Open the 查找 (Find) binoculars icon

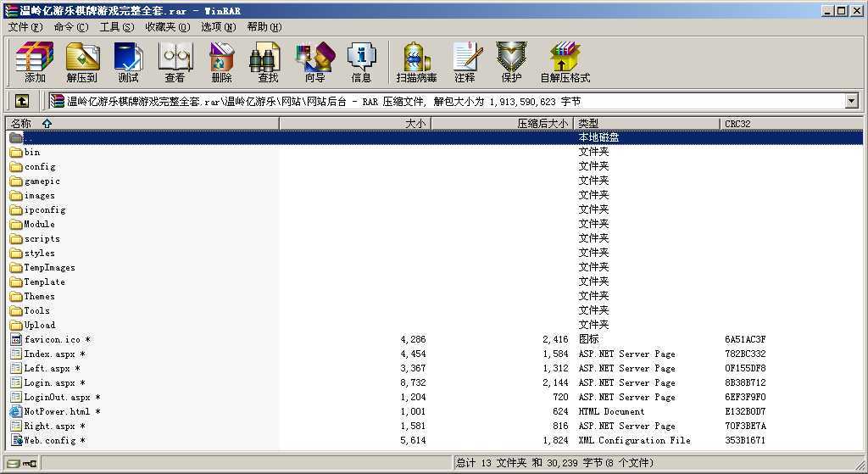tap(268, 63)
